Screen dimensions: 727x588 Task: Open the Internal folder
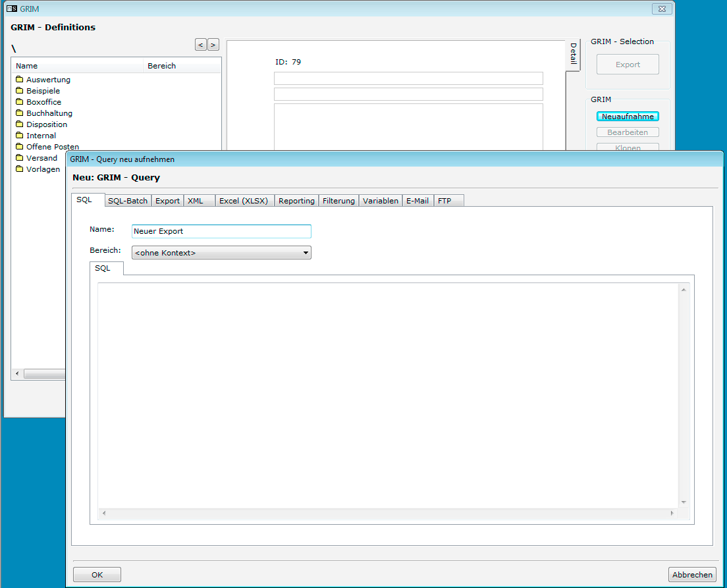(41, 136)
